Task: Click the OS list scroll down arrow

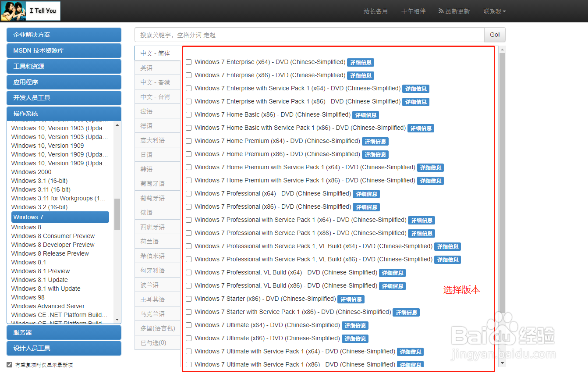Action: (x=117, y=320)
